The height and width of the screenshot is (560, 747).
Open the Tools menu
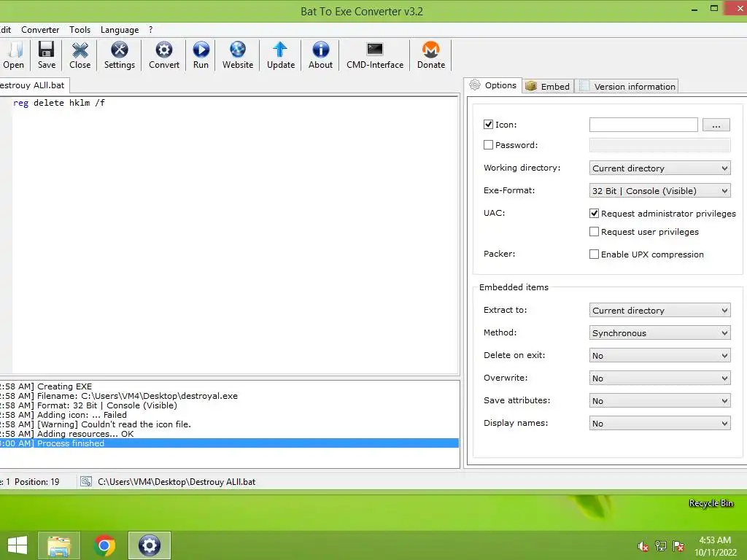[80, 29]
